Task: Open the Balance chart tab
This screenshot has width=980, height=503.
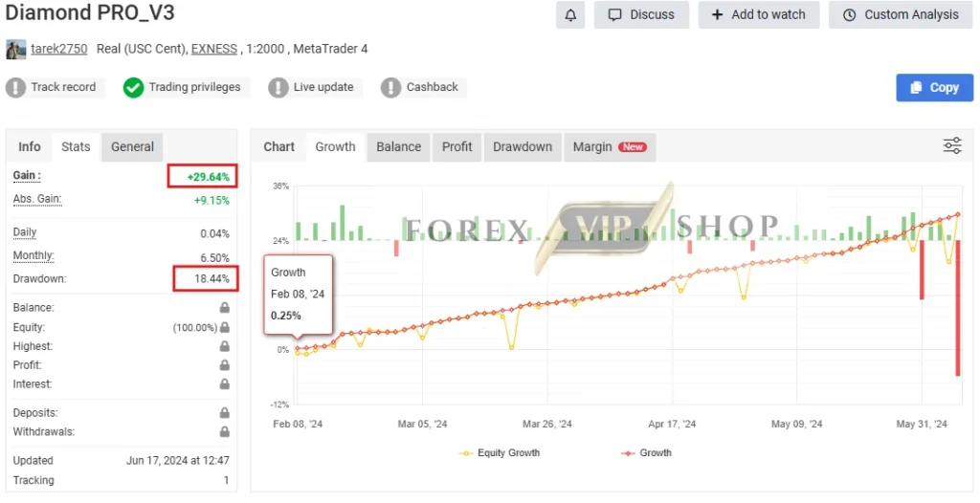Action: tap(399, 147)
